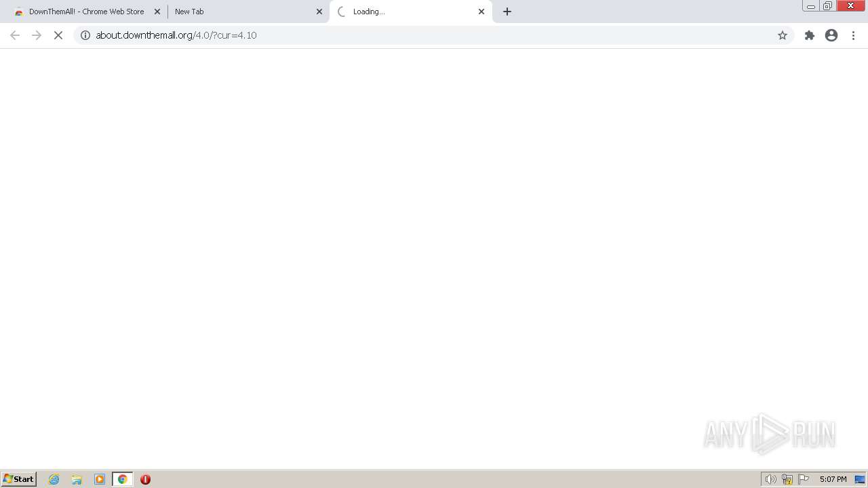Click the show desktop tray icon

coord(860,479)
